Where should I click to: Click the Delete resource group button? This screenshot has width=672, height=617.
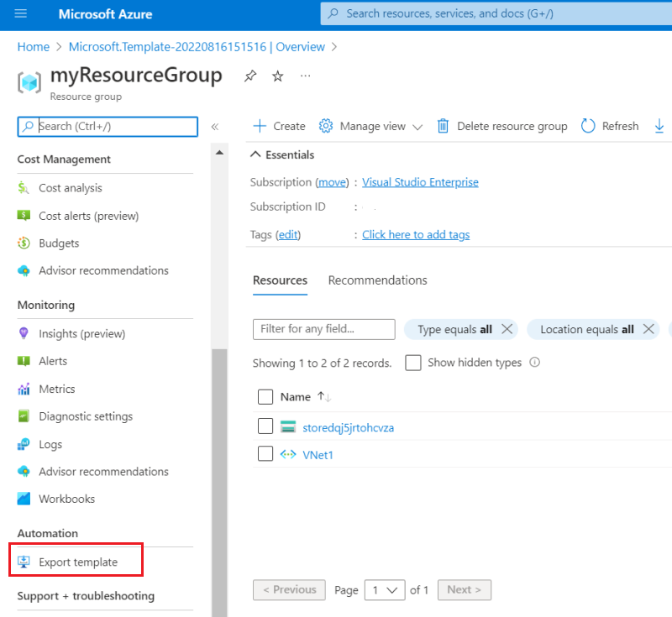click(x=504, y=126)
